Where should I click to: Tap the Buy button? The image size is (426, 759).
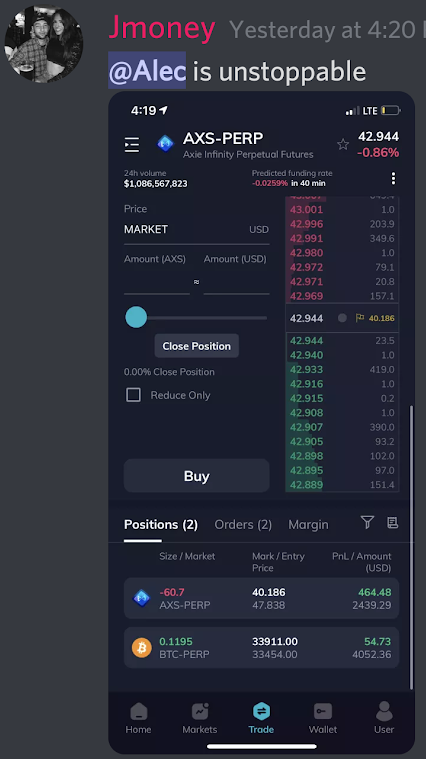(x=197, y=476)
